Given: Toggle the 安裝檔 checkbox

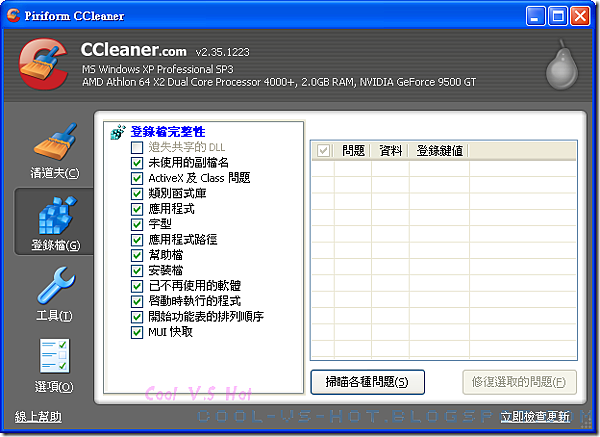Looking at the screenshot, I should tap(137, 271).
